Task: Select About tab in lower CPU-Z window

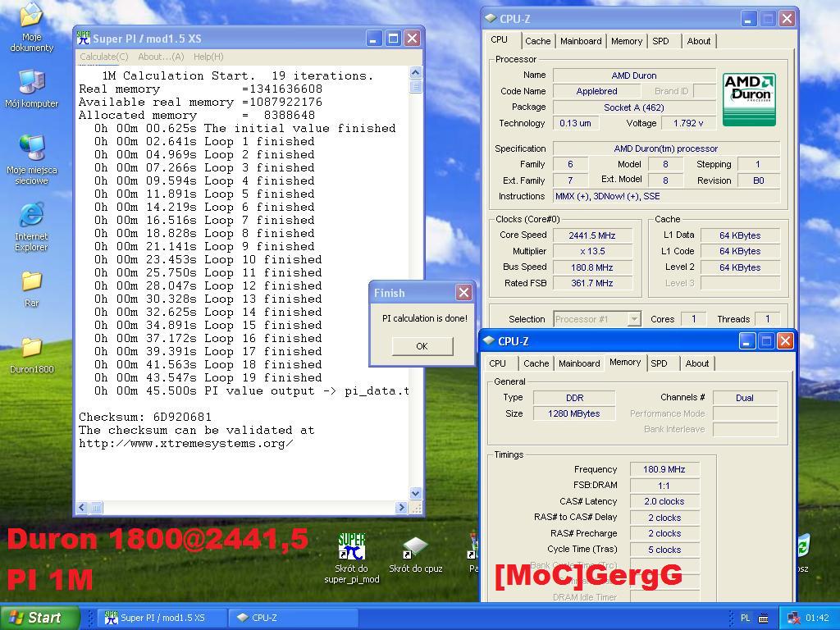Action: 697,363
